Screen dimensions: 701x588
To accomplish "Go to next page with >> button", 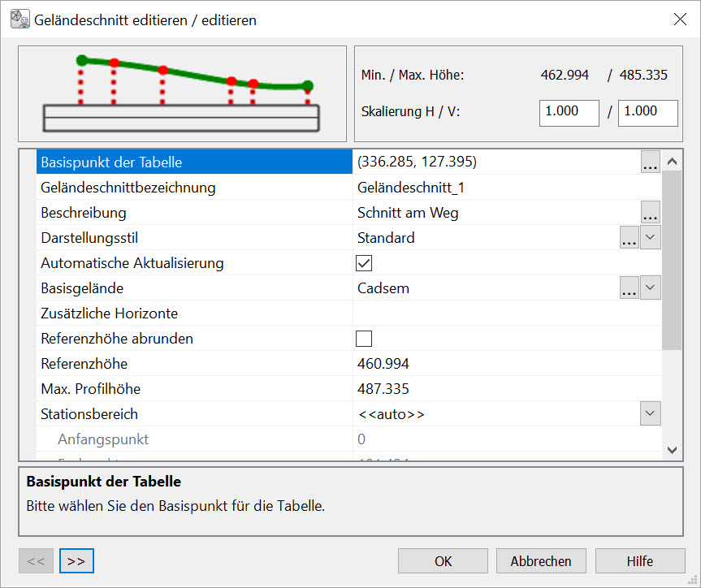I will point(76,561).
